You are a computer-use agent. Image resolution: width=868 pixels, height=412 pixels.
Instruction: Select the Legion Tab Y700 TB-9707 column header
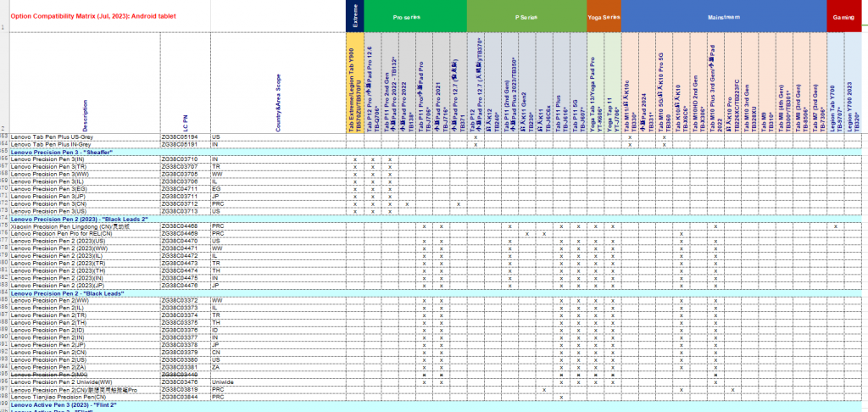click(x=835, y=83)
